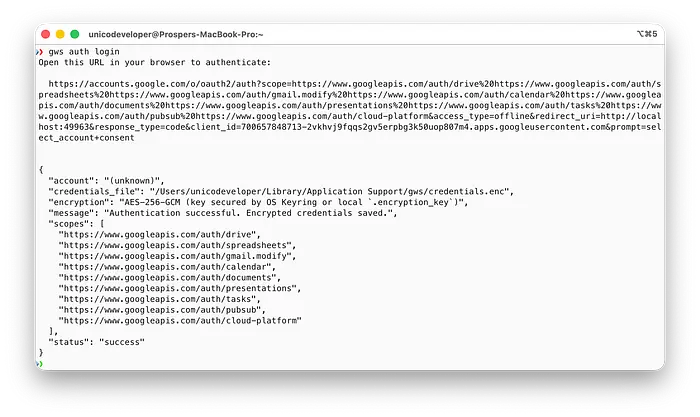
Task: Click the "status": "success" line
Action: pos(96,342)
